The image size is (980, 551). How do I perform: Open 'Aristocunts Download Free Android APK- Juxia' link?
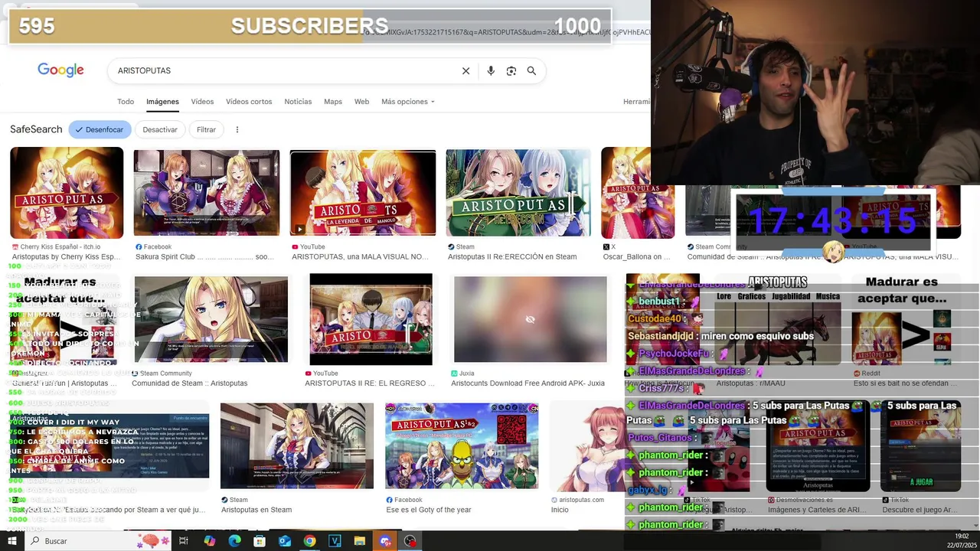point(528,383)
